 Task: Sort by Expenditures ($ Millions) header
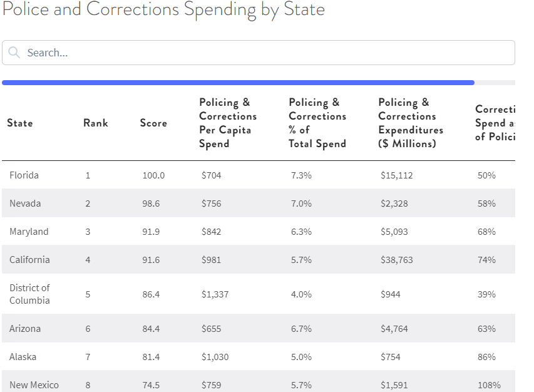pyautogui.click(x=411, y=123)
